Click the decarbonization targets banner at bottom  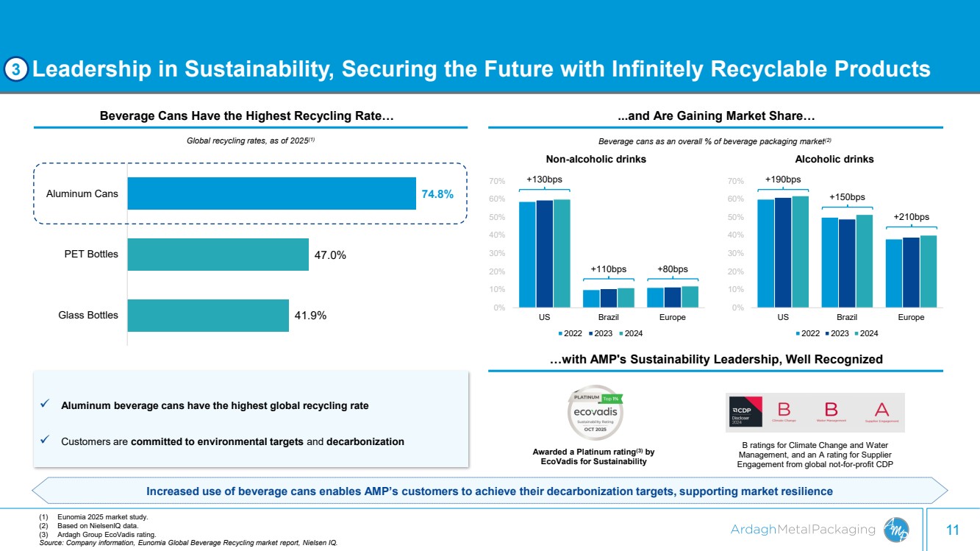(489, 491)
